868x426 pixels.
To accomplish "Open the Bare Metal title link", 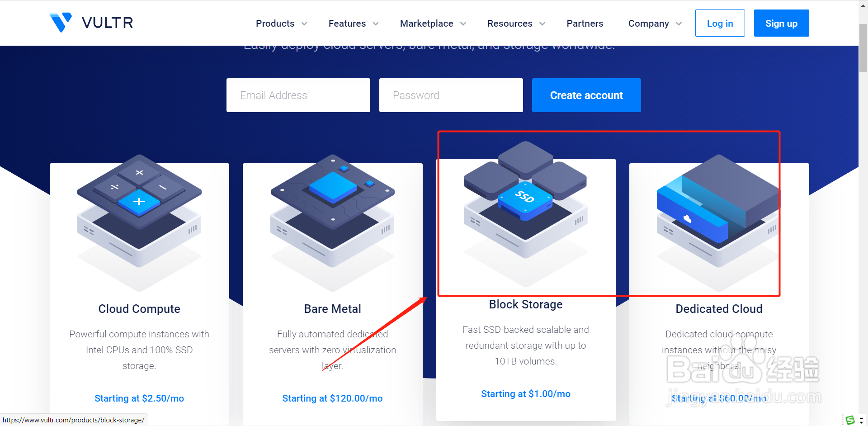I will [333, 309].
